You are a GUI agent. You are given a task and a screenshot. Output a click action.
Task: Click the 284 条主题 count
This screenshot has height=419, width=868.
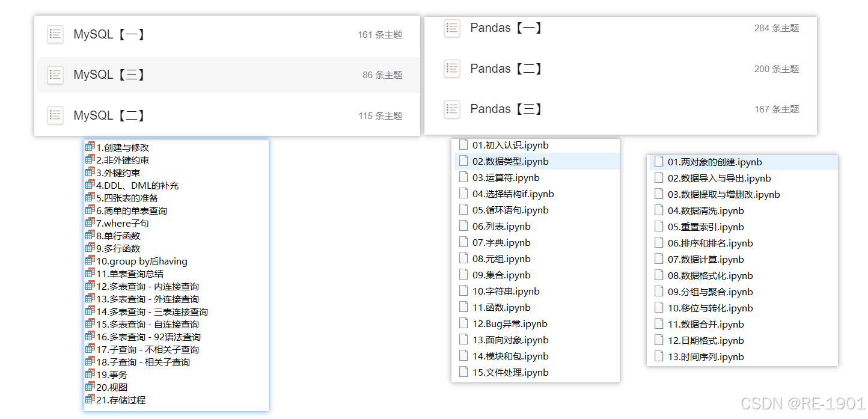coord(777,28)
